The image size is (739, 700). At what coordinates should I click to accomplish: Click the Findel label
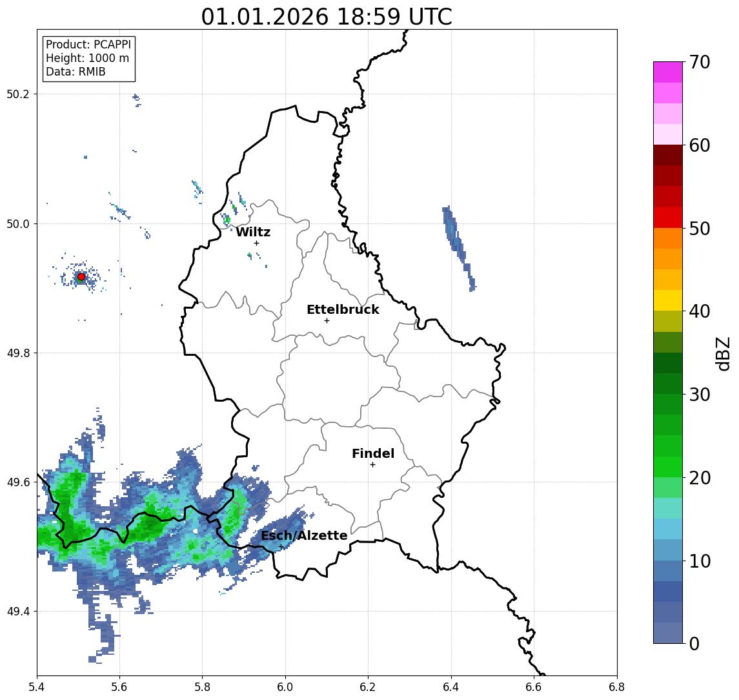click(373, 453)
